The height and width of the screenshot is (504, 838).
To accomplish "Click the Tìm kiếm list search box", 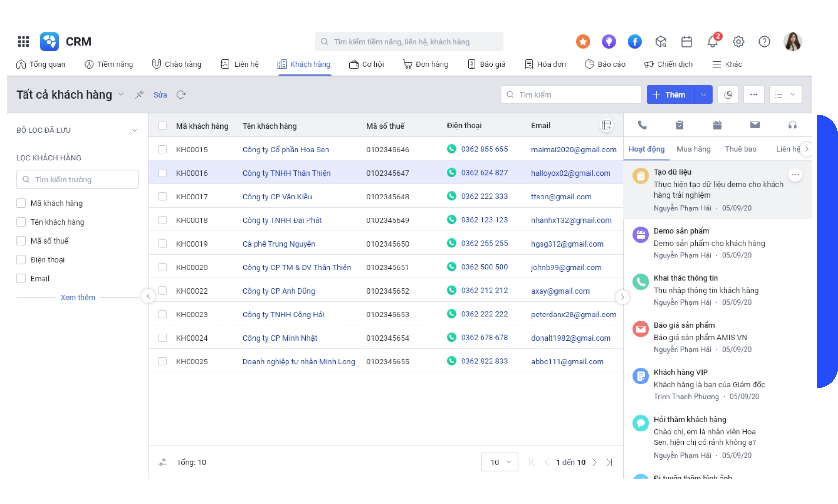I will tap(571, 94).
